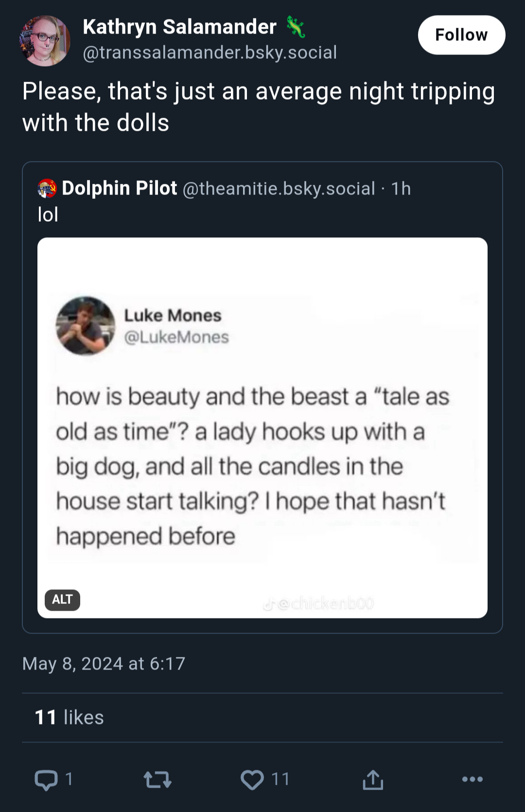Enlarge the Luke Mones tweet screenshot

point(262,428)
